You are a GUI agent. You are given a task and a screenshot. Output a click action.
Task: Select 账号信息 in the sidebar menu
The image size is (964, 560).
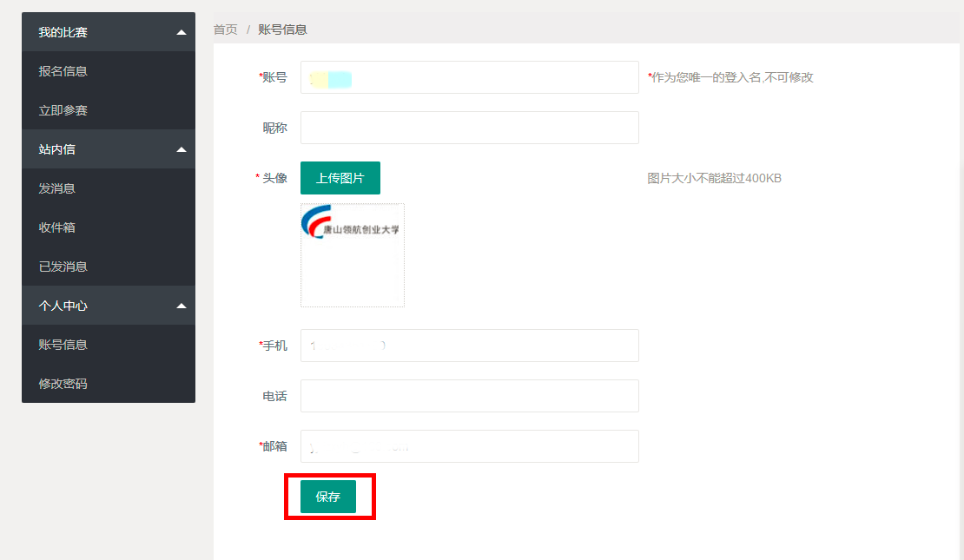click(x=63, y=345)
